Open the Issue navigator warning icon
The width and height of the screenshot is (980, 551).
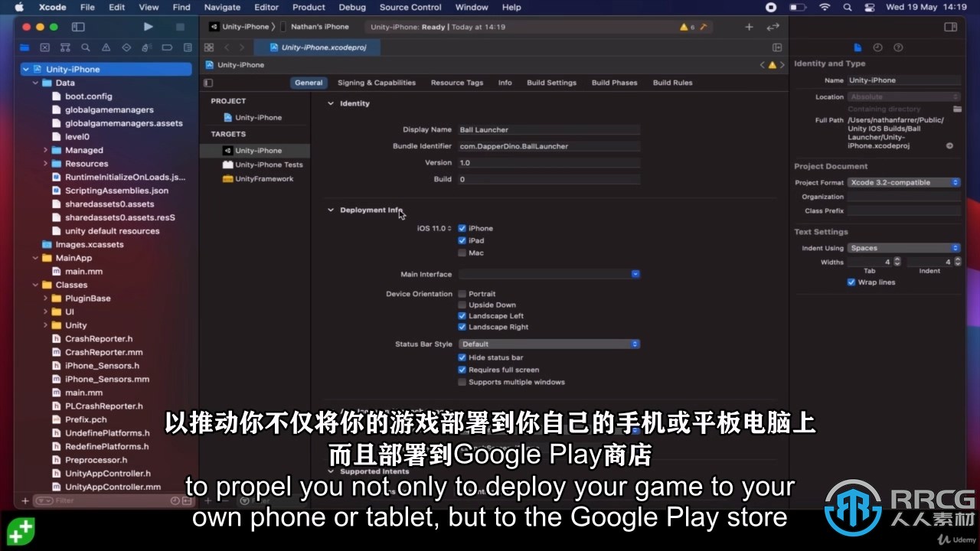[106, 47]
